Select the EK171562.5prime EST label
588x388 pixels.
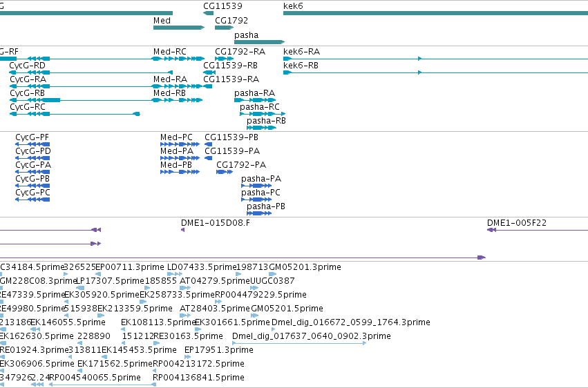115,365
